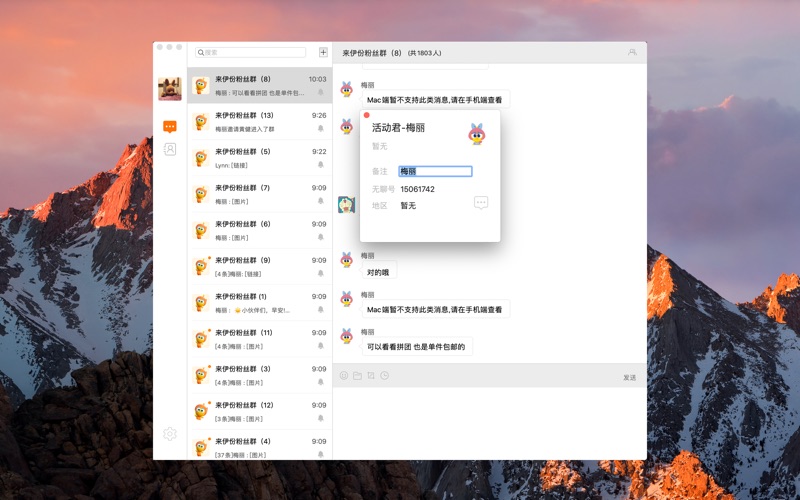Image resolution: width=800 pixels, height=500 pixels.
Task: Click the message bubble icon in contact card
Action: coord(481,203)
